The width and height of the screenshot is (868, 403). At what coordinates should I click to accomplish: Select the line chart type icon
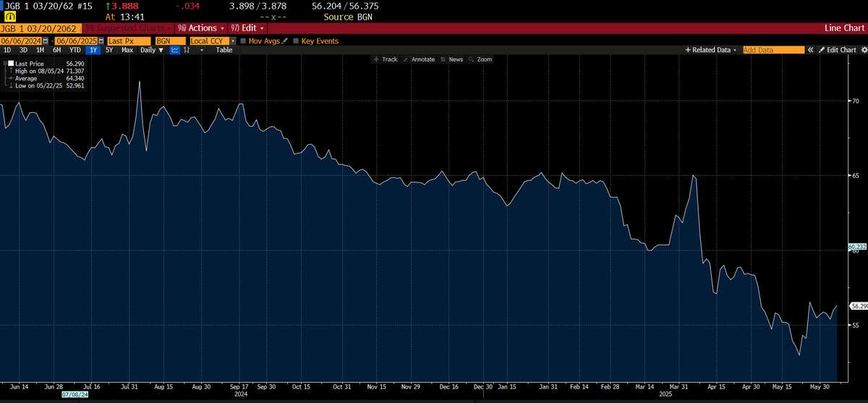click(x=175, y=50)
